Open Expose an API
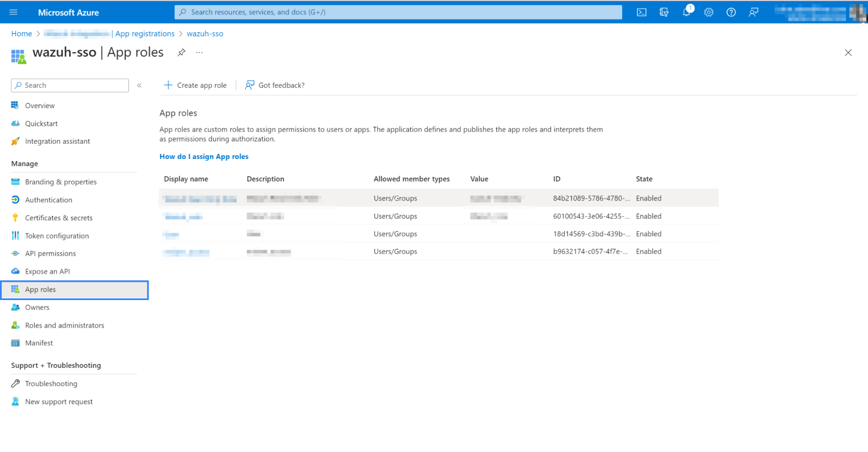Screen dimensions: 868x452 coord(47,271)
